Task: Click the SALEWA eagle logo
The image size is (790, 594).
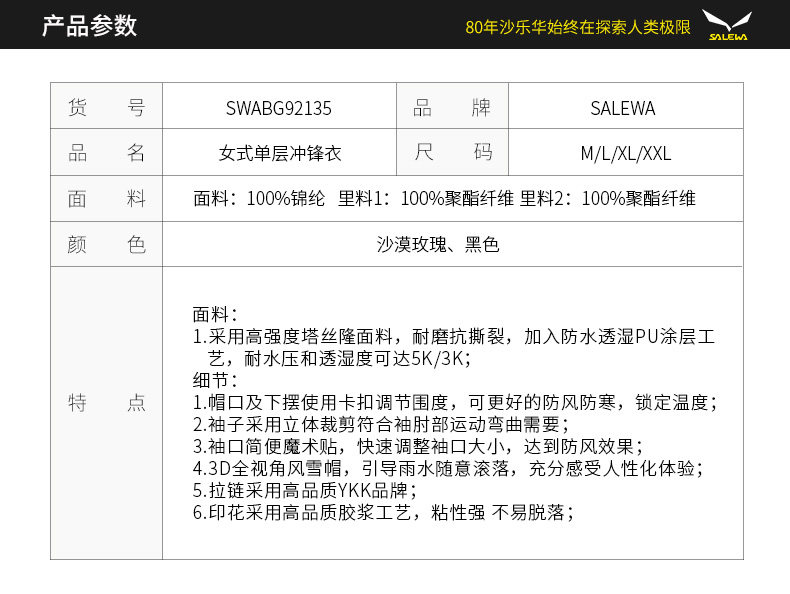Action: [x=727, y=25]
